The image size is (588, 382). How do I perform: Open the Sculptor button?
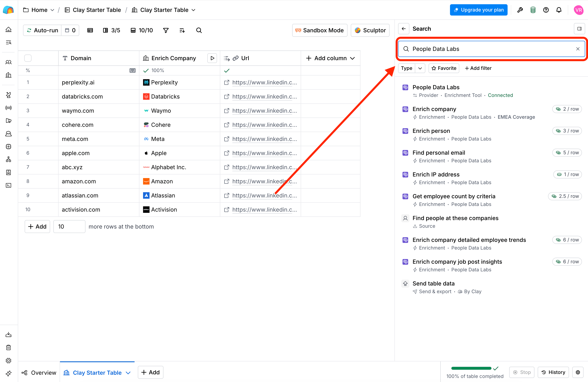(370, 30)
